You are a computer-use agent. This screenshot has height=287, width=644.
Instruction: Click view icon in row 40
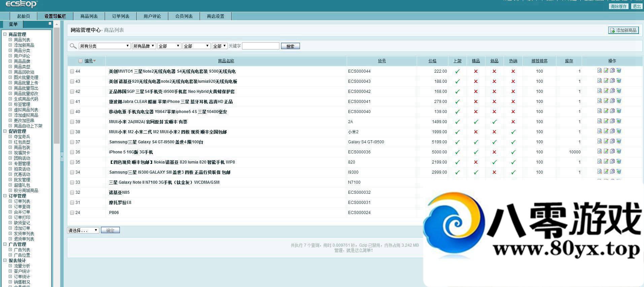(600, 111)
